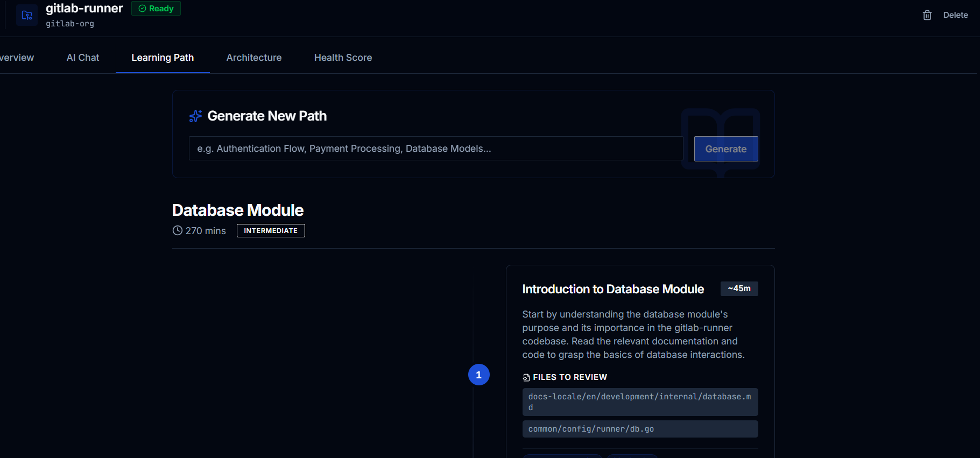Click the gitlab-runner repository title
Viewport: 980px width, 458px height.
tap(84, 8)
